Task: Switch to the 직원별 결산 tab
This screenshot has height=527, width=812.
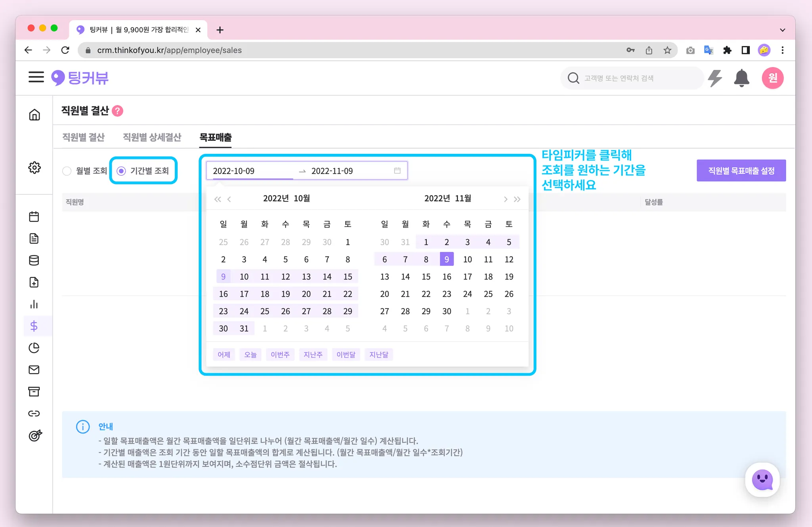Action: (x=83, y=137)
